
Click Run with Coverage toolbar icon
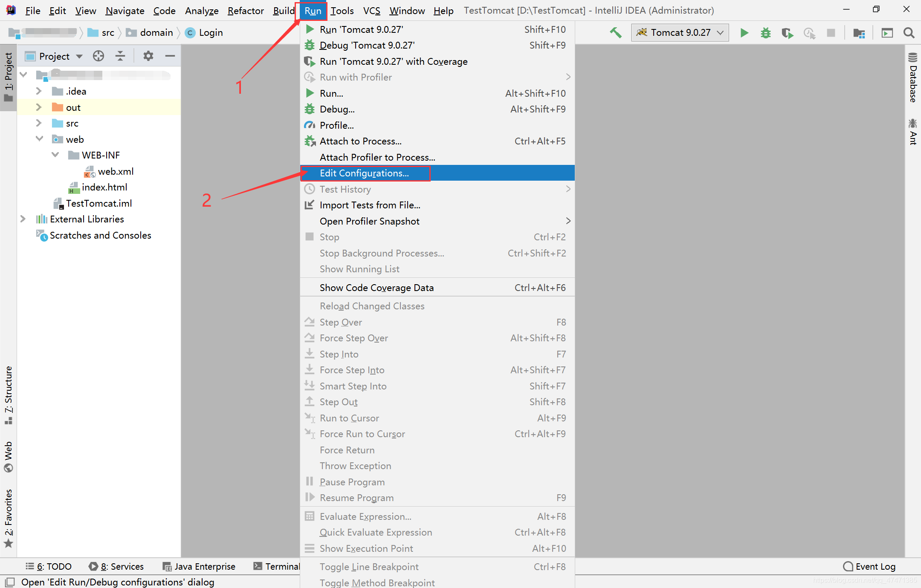(787, 33)
